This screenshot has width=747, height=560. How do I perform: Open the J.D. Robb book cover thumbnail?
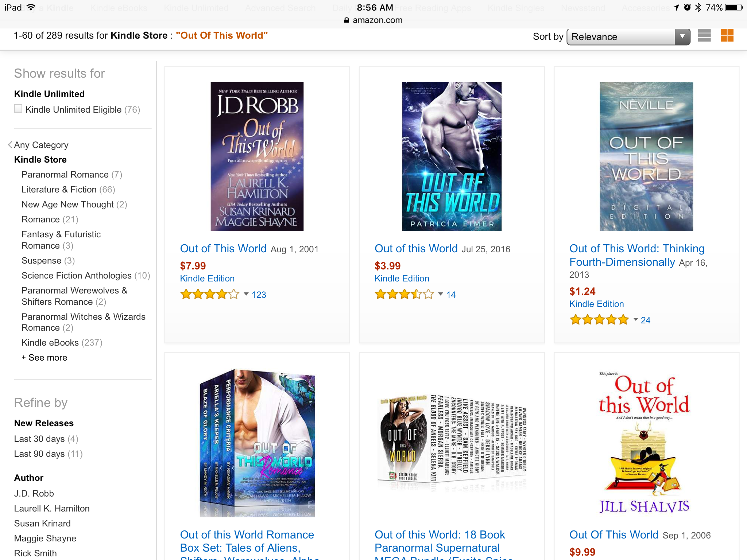257,156
